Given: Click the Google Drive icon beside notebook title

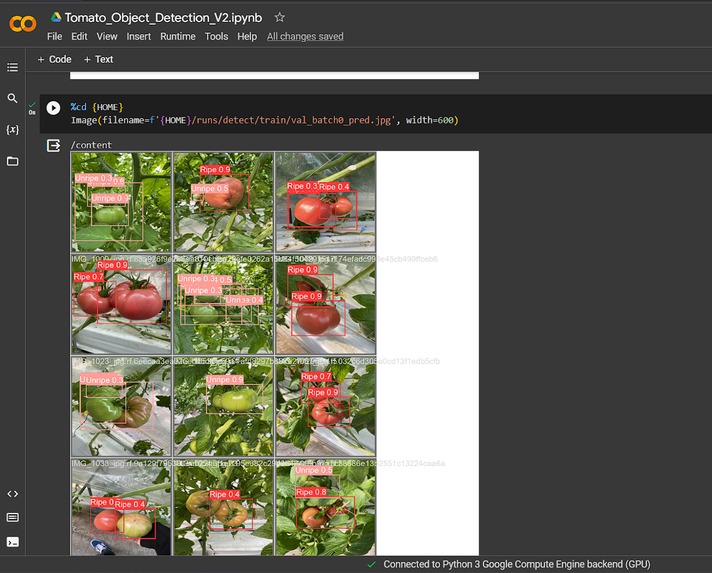Looking at the screenshot, I should (x=56, y=17).
